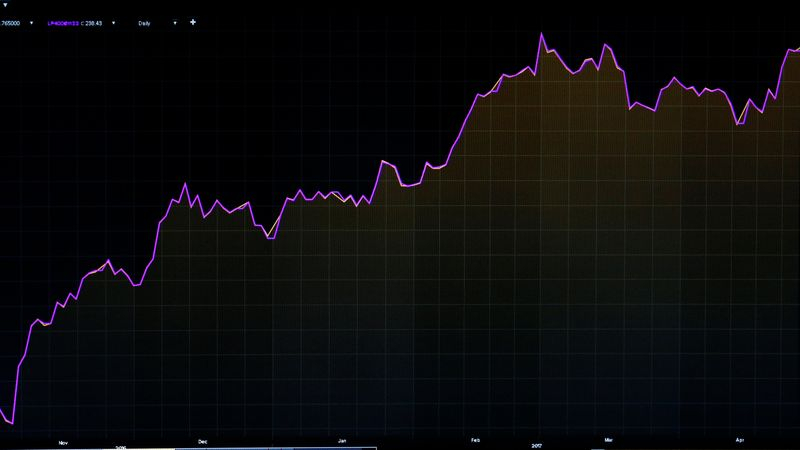Click the Feb label on time axis
Screen dimensions: 800x450
click(x=475, y=440)
